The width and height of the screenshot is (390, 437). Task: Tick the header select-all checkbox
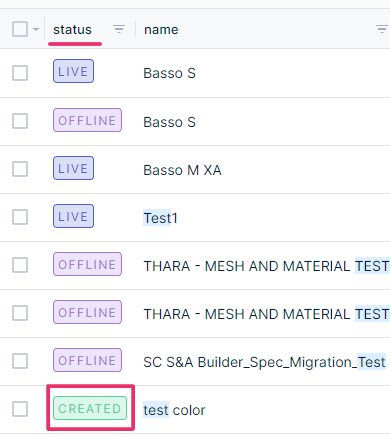(20, 29)
